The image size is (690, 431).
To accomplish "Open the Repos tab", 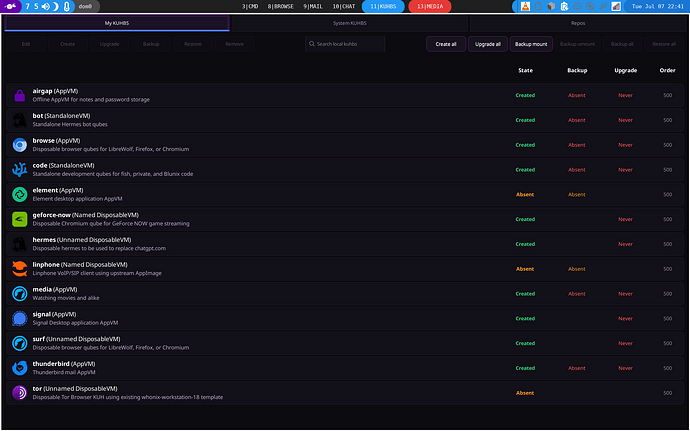I will (578, 23).
